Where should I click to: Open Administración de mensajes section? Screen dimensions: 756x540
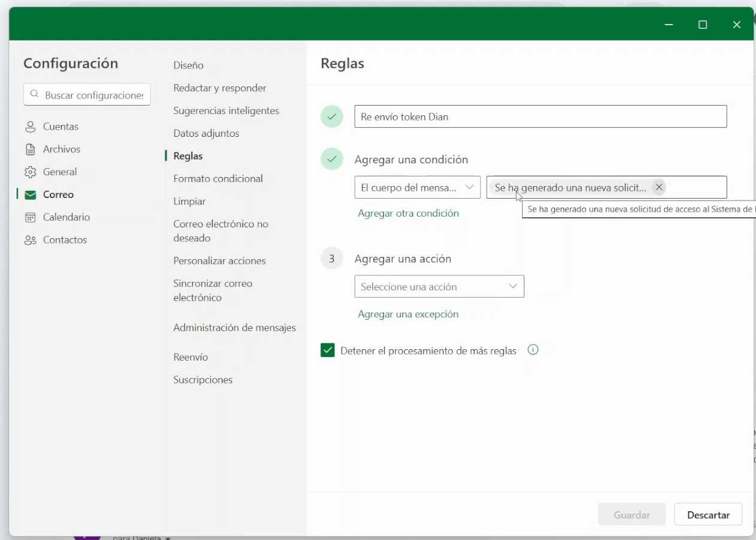[x=235, y=328]
